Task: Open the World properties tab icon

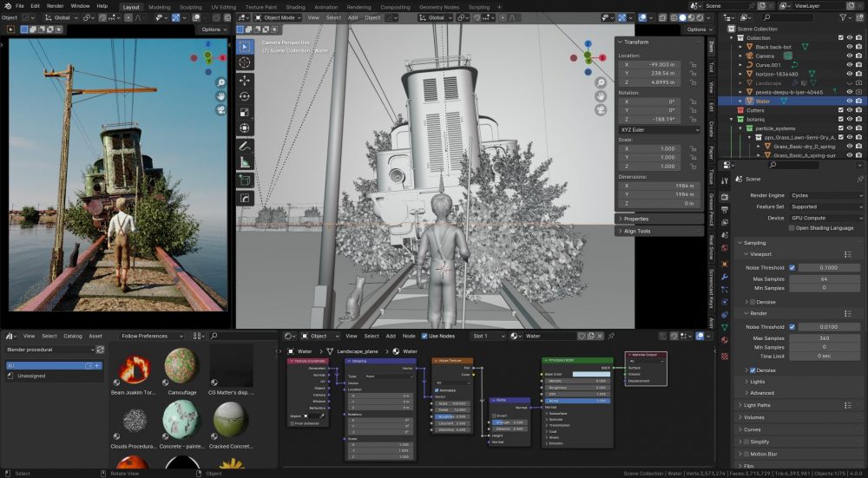Action: (x=725, y=248)
